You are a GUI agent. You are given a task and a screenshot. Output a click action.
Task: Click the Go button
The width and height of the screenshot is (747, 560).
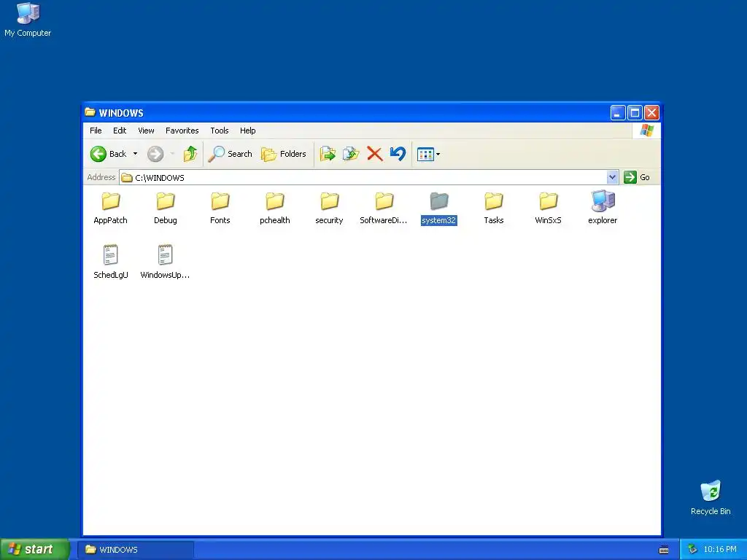[637, 177]
